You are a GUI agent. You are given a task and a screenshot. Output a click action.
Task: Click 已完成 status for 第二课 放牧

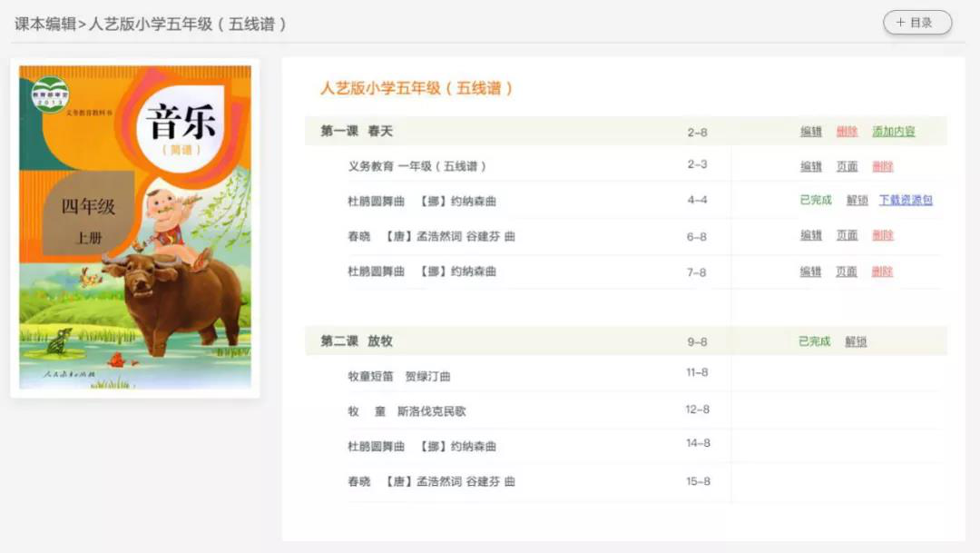tap(814, 341)
